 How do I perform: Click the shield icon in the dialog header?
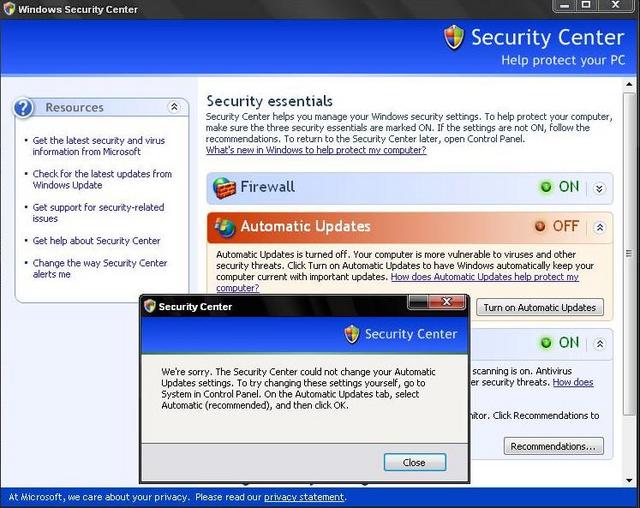click(351, 334)
